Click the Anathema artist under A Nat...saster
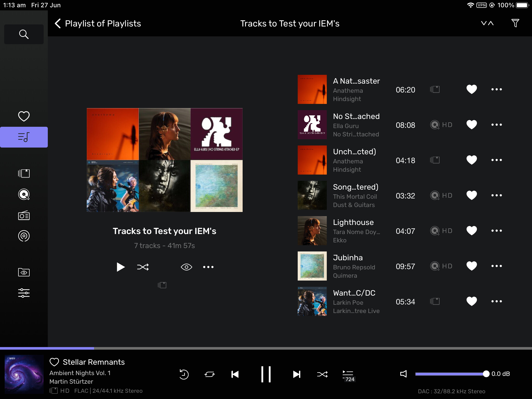Image resolution: width=532 pixels, height=399 pixels. coord(348,91)
